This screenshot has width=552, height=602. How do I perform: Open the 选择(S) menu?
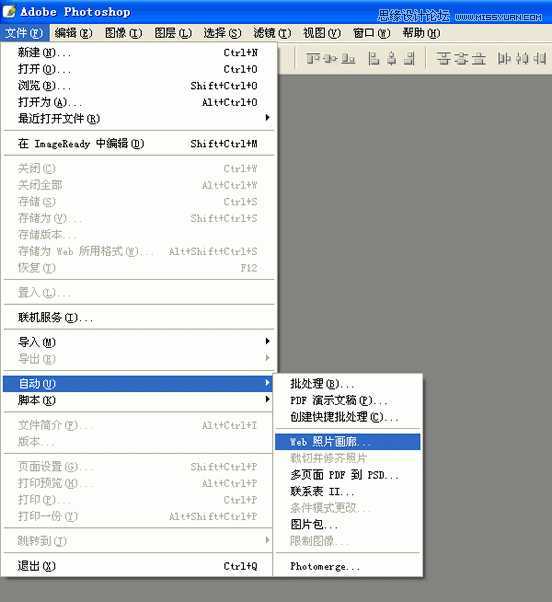222,33
